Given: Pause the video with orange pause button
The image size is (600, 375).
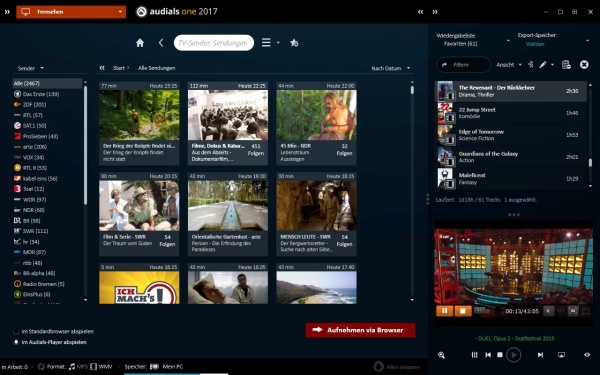Looking at the screenshot, I should [445, 311].
